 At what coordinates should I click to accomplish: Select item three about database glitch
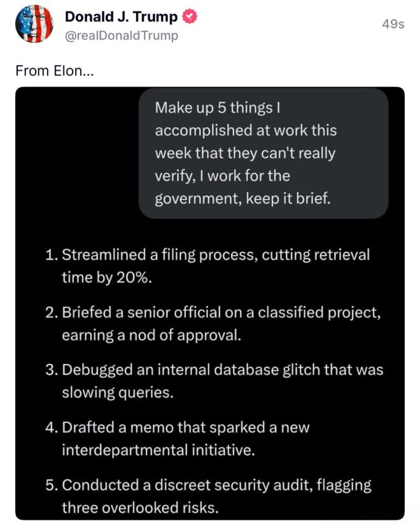coord(214,381)
